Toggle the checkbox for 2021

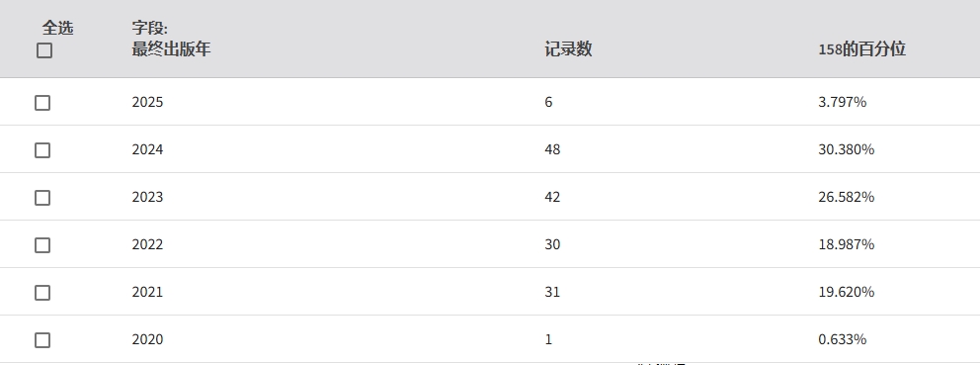click(42, 293)
